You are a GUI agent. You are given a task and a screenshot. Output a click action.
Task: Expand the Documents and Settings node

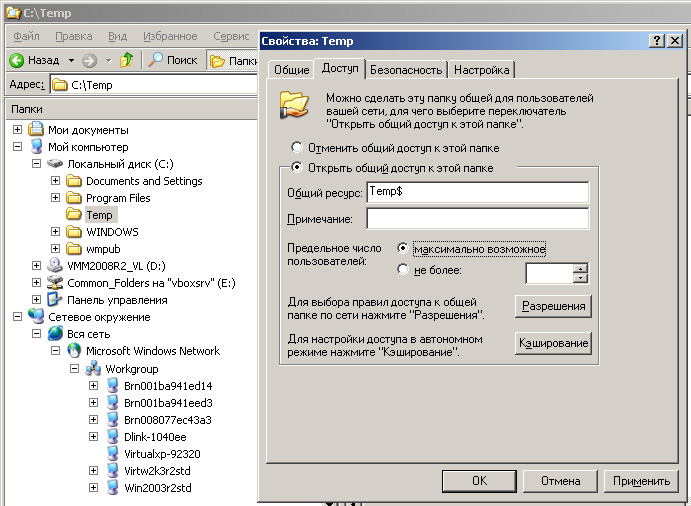[55, 181]
